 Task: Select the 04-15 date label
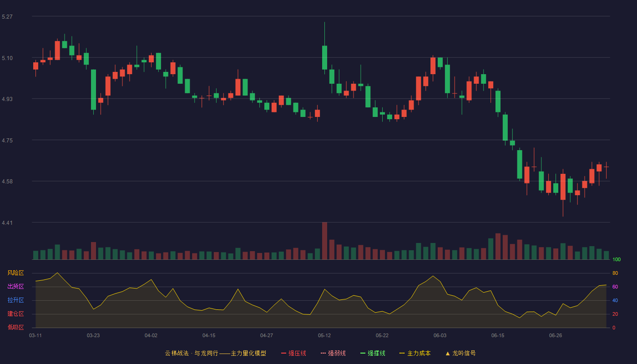tap(209, 335)
